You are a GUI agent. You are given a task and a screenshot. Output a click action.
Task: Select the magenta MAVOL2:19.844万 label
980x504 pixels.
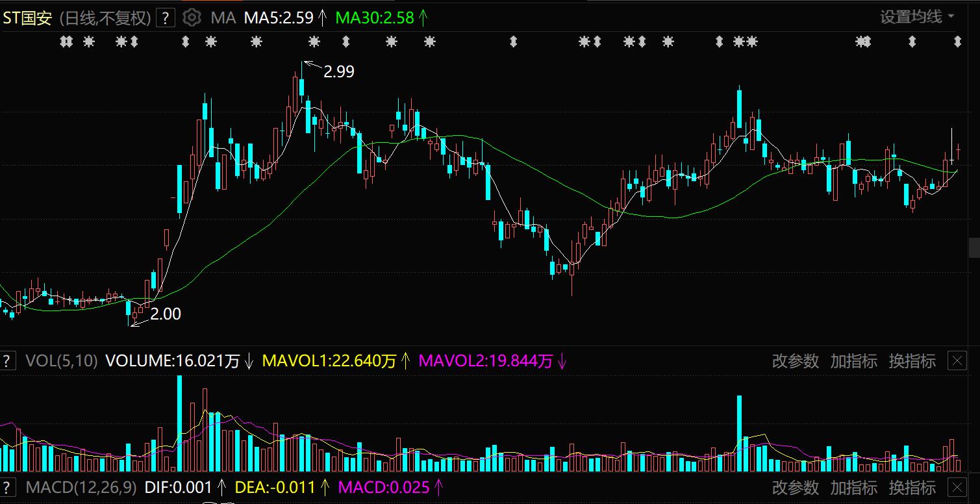click(485, 361)
